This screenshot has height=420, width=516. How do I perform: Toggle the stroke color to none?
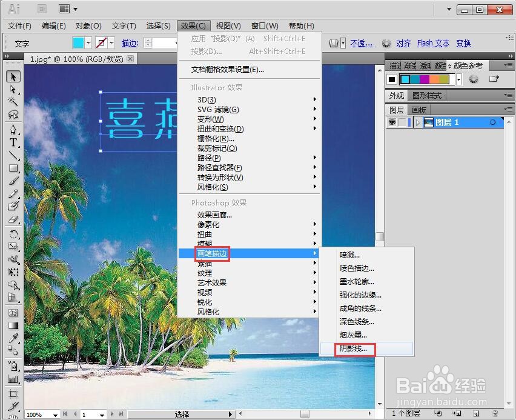tap(102, 43)
